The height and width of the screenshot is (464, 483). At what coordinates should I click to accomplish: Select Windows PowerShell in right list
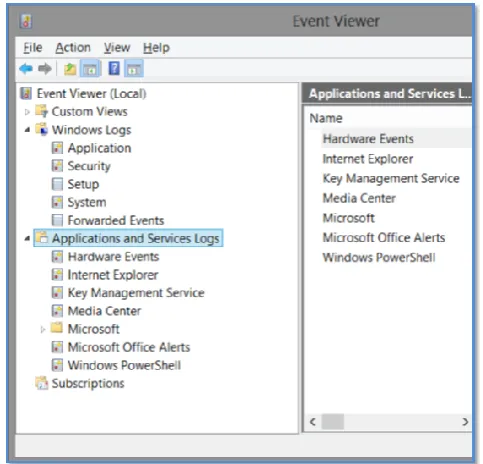pyautogui.click(x=379, y=257)
